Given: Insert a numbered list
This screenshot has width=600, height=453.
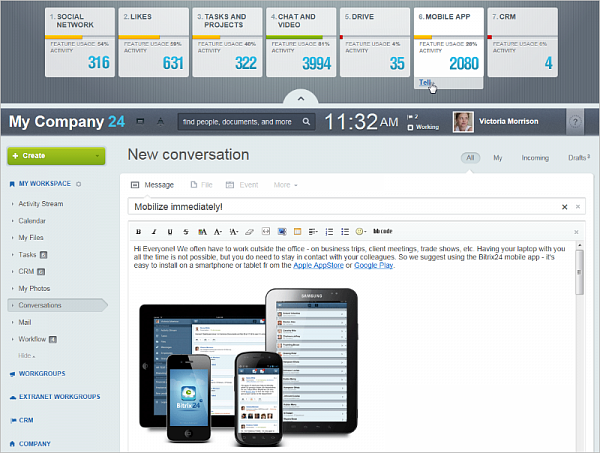Looking at the screenshot, I should pyautogui.click(x=329, y=231).
